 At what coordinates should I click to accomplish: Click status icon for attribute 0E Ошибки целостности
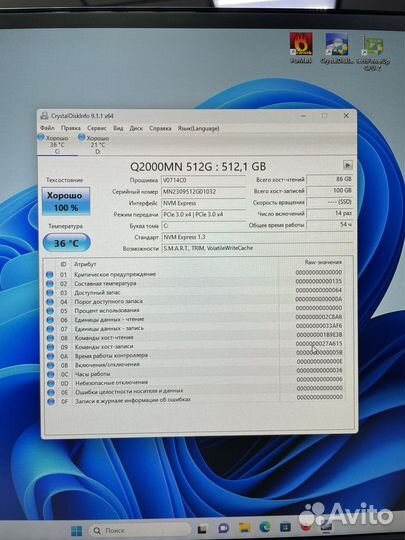click(x=51, y=393)
